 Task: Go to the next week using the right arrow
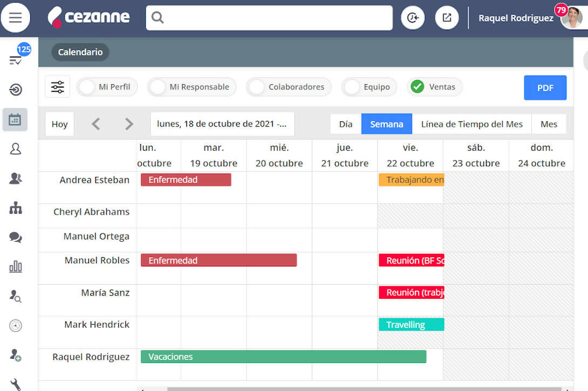click(x=129, y=124)
